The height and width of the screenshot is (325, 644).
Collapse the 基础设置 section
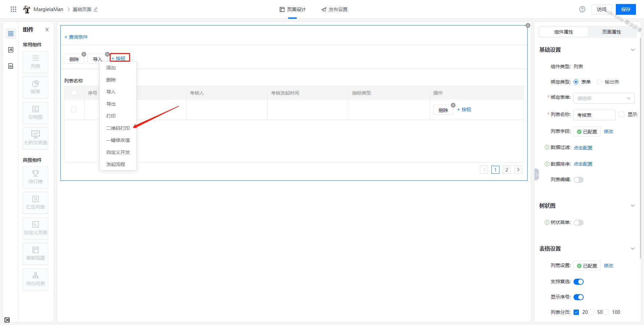[x=633, y=50]
